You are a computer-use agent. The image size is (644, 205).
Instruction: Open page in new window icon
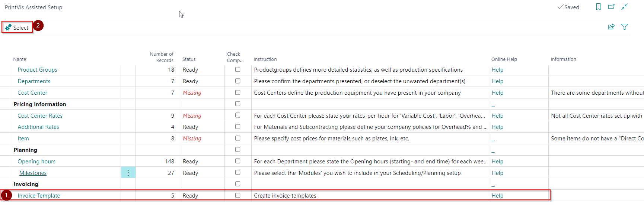click(611, 7)
